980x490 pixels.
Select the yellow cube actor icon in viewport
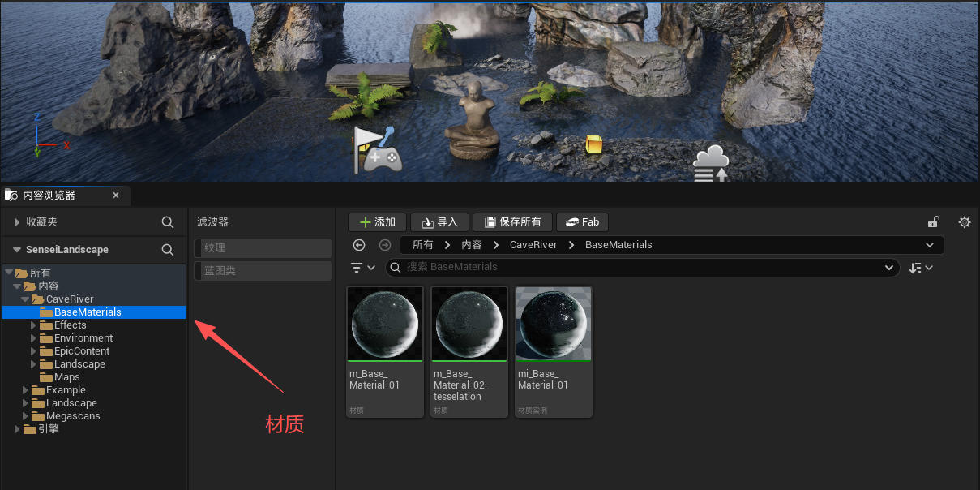click(594, 145)
